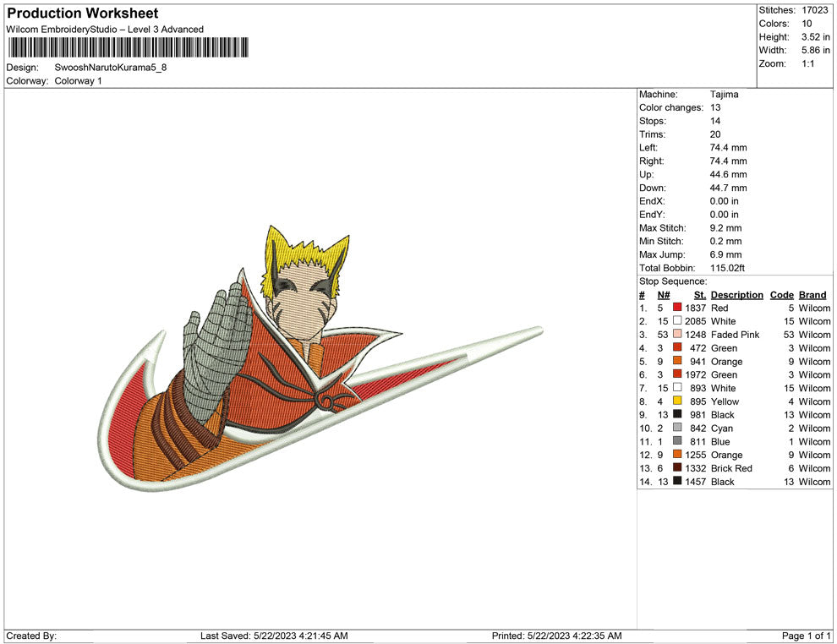Click the yellow swatch for thread 895
This screenshot has width=837, height=644.
pos(677,401)
